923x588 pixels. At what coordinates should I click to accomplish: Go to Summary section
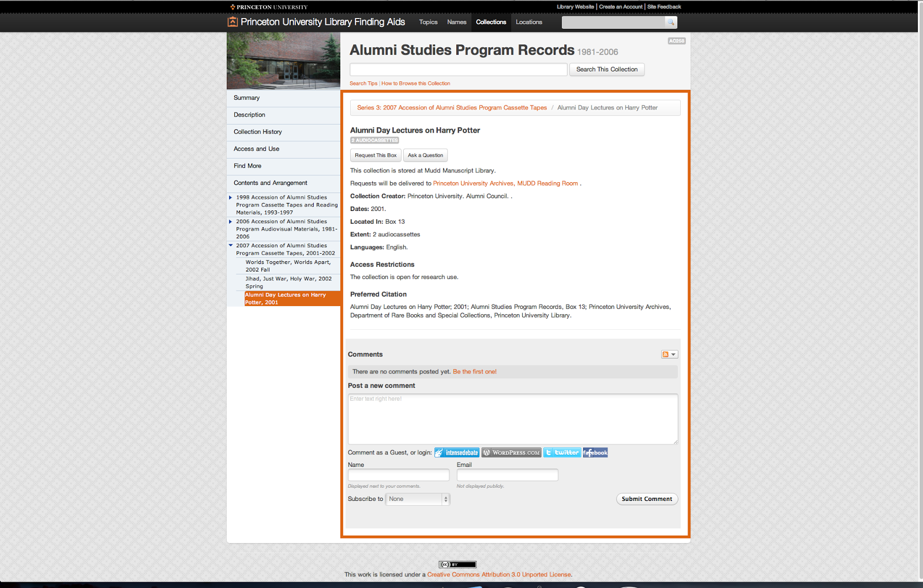pos(283,98)
